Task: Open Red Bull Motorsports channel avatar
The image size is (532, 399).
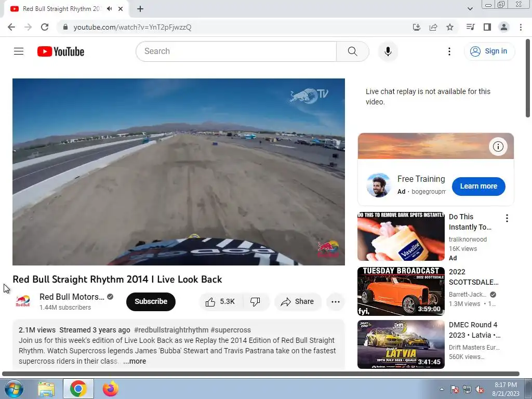Action: pyautogui.click(x=23, y=301)
